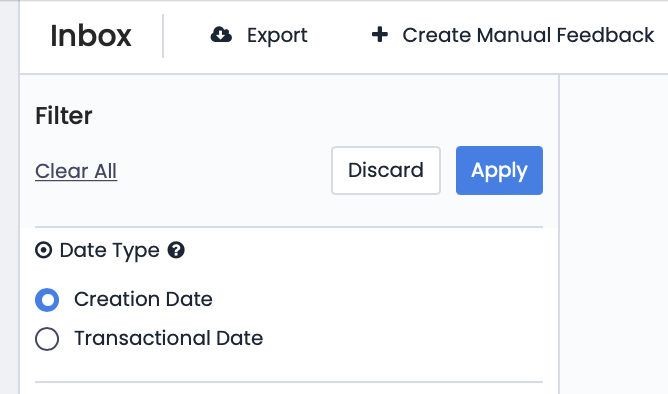
Task: Discard the filter changes
Action: click(386, 170)
